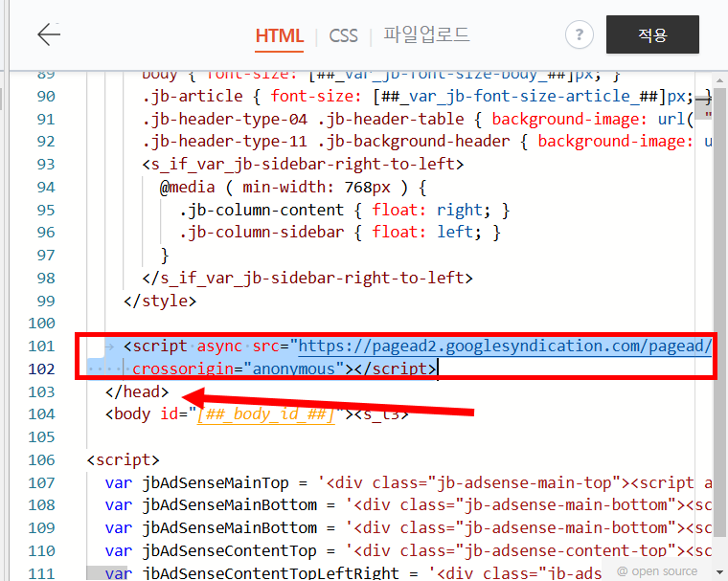The width and height of the screenshot is (728, 581).
Task: Click the jbAdSenseMainBottom variable on line 109
Action: pyautogui.click(x=229, y=528)
